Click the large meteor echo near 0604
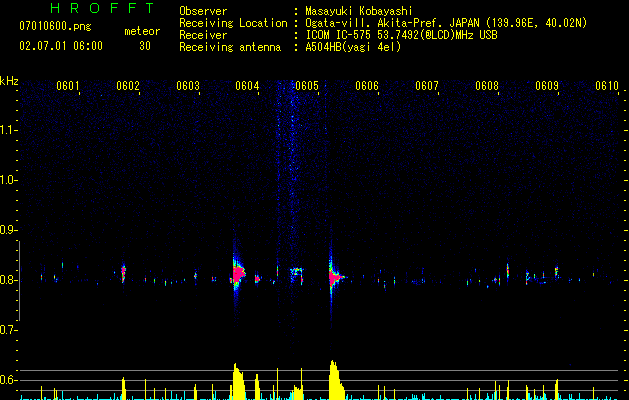This screenshot has width=629, height=400. 238,274
